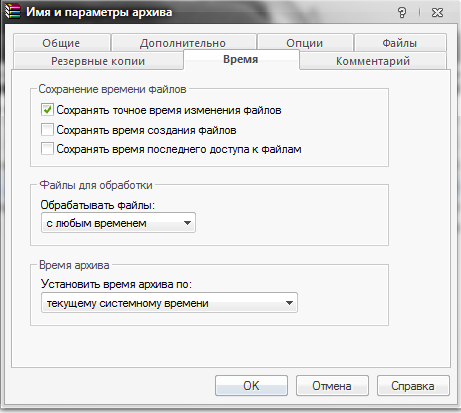The image size is (461, 413).
Task: Open the Обрабатывать файлы dropdown
Action: 118,223
